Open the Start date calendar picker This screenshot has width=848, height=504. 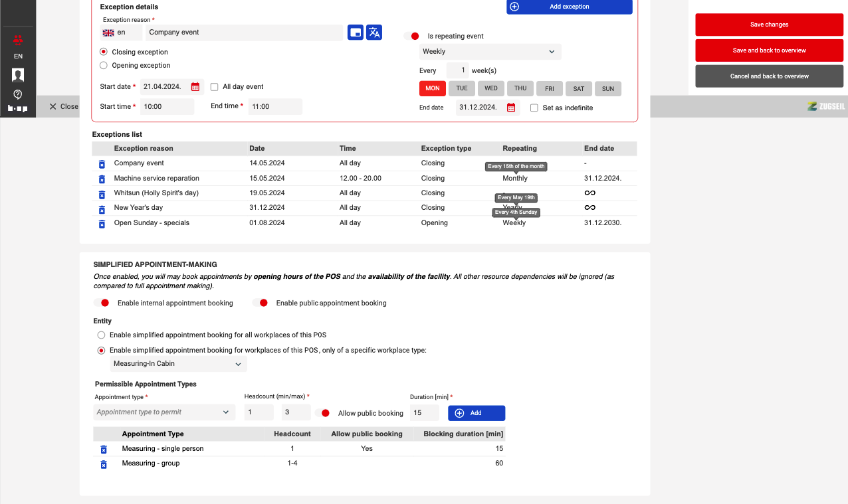195,87
